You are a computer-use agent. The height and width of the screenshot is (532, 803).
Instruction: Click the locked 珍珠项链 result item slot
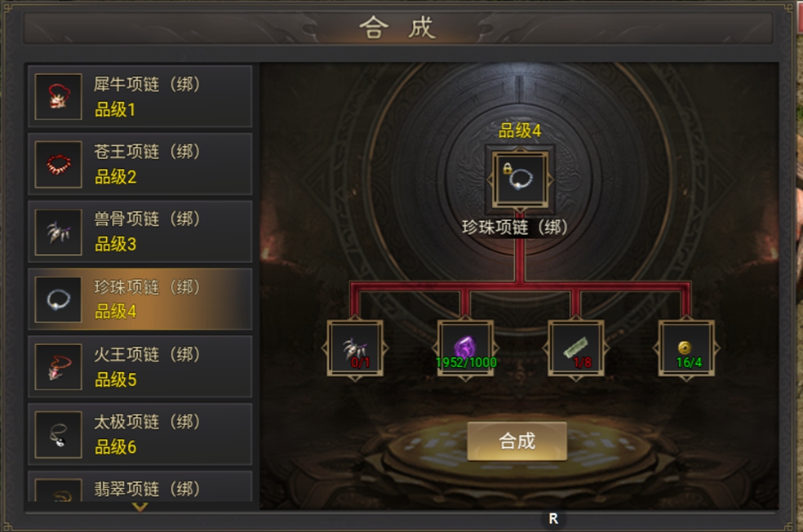[x=520, y=180]
